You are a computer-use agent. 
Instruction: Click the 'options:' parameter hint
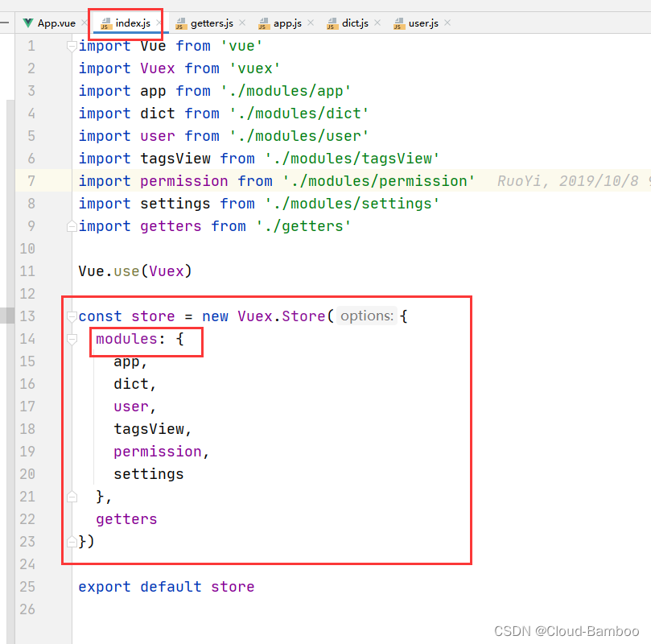pyautogui.click(x=367, y=316)
